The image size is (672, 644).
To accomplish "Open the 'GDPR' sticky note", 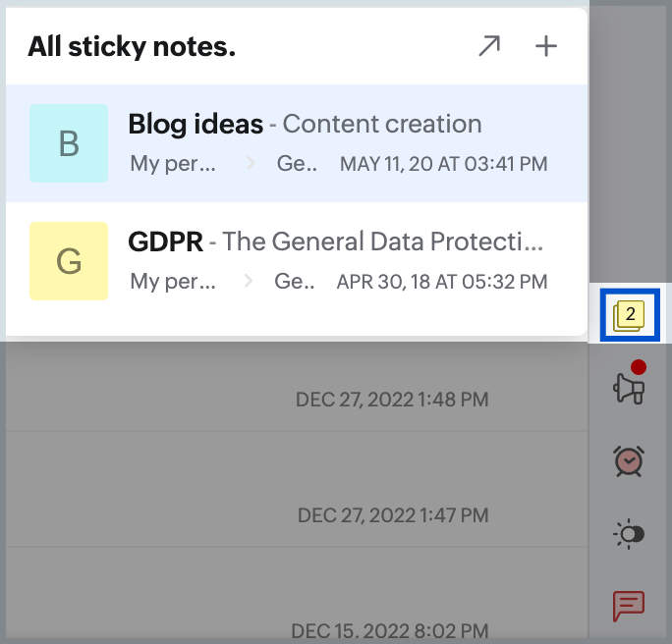I will [163, 241].
